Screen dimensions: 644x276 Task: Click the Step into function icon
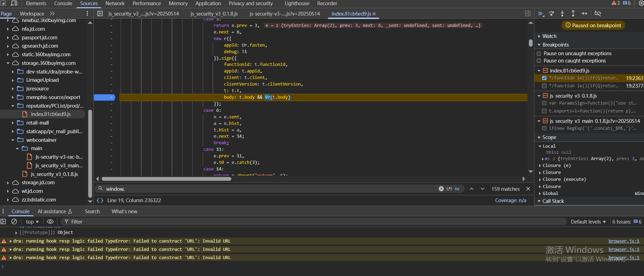pyautogui.click(x=562, y=13)
